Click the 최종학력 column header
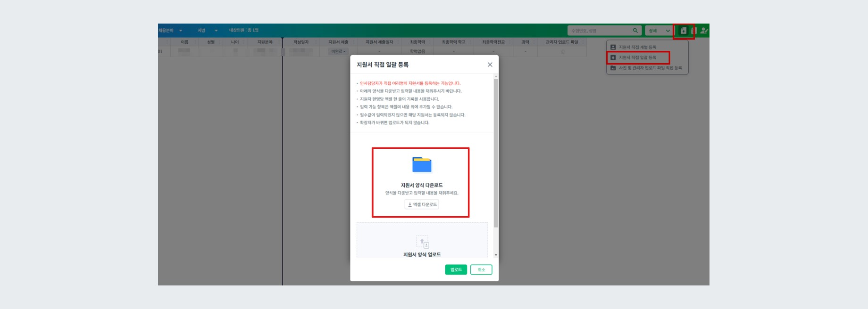The image size is (868, 309). pyautogui.click(x=417, y=42)
